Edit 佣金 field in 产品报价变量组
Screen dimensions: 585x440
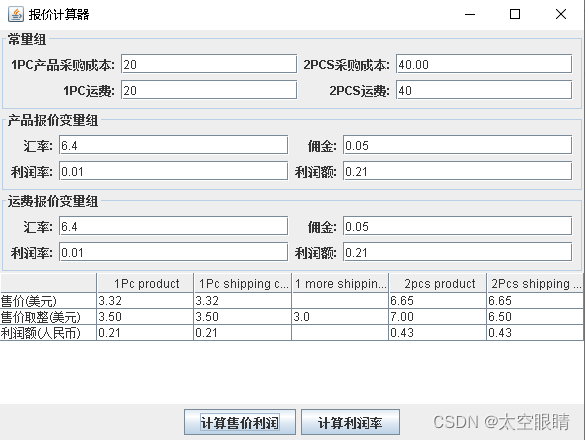click(457, 145)
